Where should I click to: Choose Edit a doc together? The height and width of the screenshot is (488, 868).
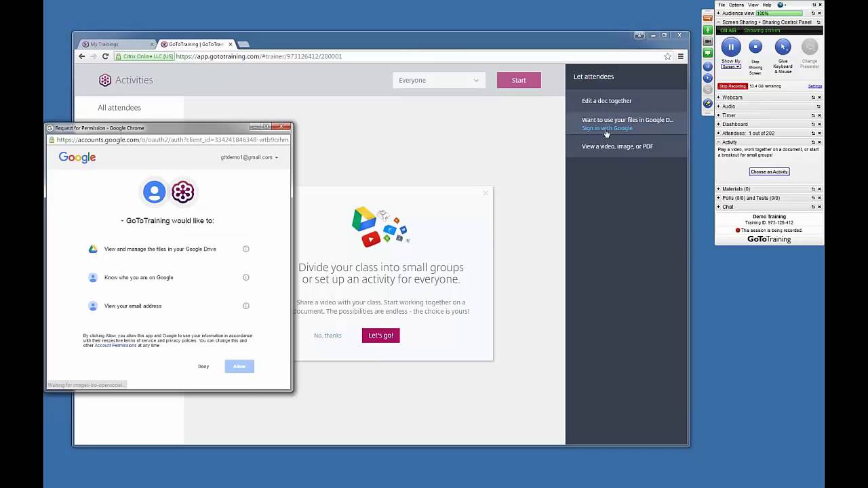click(x=607, y=101)
